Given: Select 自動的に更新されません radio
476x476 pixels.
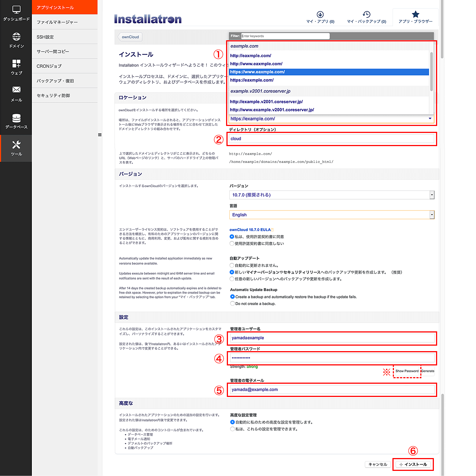Looking at the screenshot, I should click(x=232, y=265).
